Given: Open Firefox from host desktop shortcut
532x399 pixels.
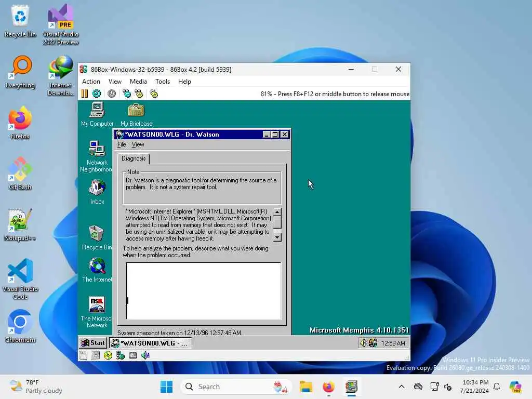Looking at the screenshot, I should (x=20, y=123).
